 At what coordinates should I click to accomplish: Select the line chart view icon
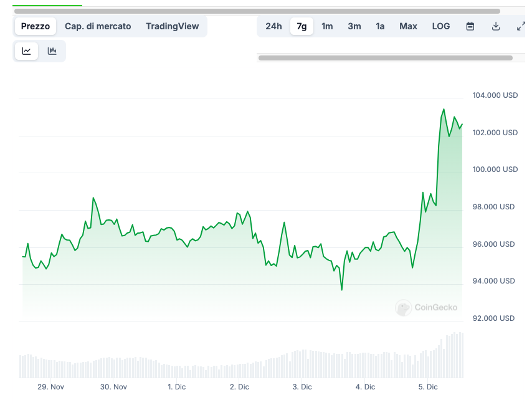[x=26, y=50]
